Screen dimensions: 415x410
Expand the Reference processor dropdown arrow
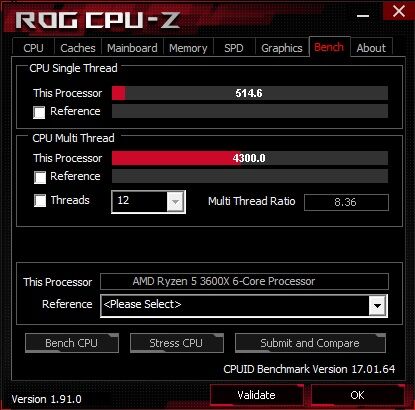click(377, 305)
